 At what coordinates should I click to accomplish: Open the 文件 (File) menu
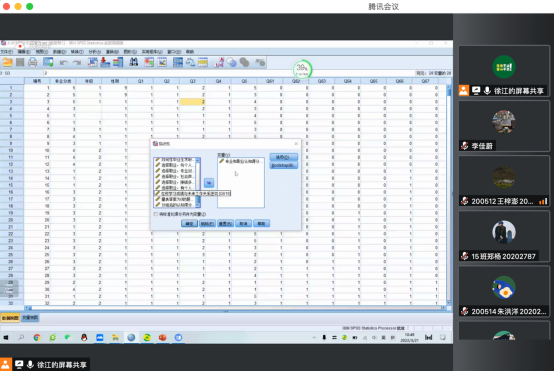[6, 52]
